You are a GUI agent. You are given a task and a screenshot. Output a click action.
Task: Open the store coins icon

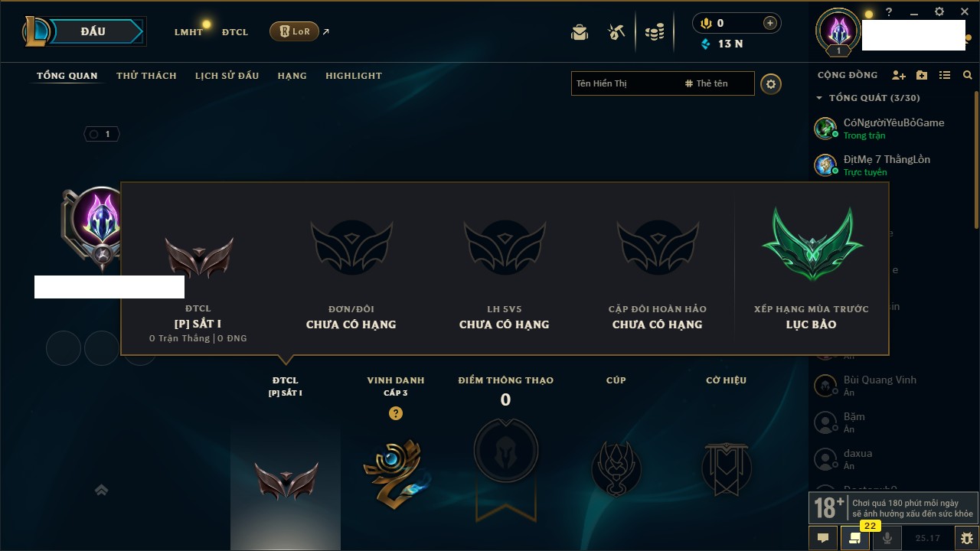point(655,32)
